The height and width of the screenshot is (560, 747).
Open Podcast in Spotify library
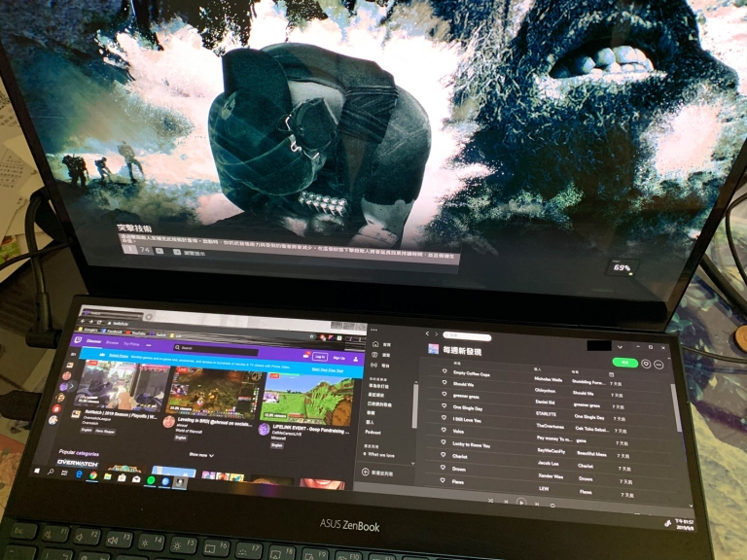point(373,432)
